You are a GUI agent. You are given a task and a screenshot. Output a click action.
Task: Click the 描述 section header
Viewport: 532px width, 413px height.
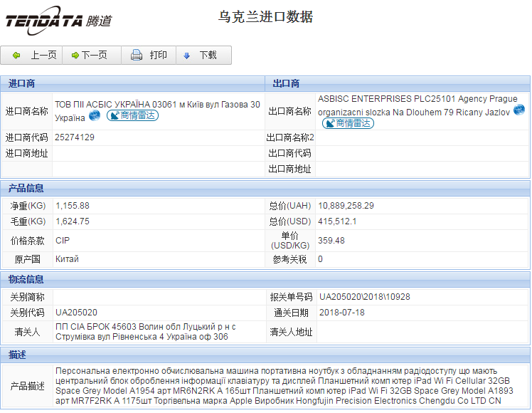[17, 354]
